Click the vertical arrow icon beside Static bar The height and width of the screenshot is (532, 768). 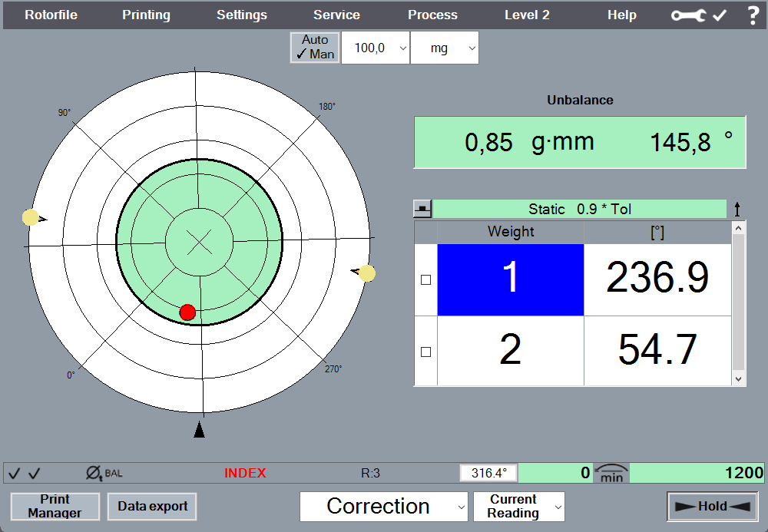coord(737,209)
